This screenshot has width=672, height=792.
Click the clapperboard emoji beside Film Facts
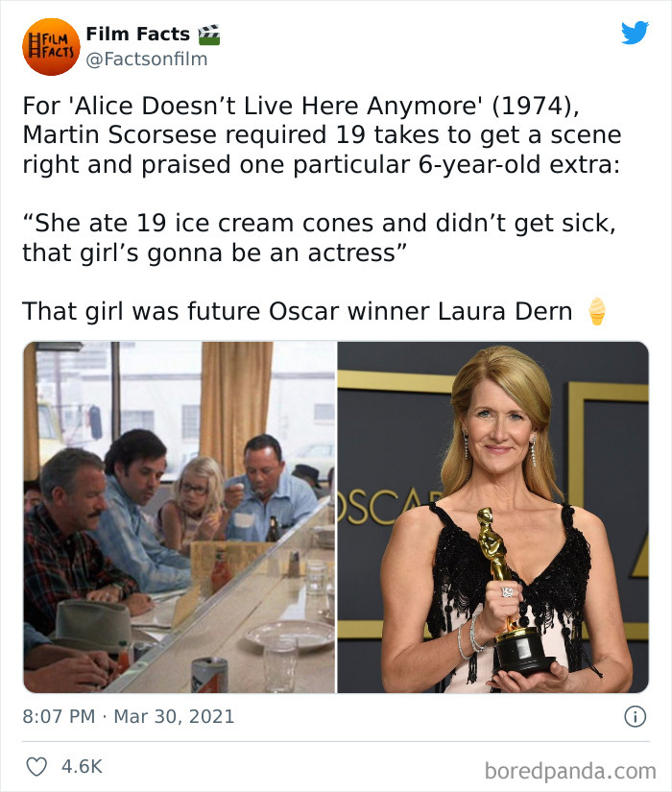(209, 35)
